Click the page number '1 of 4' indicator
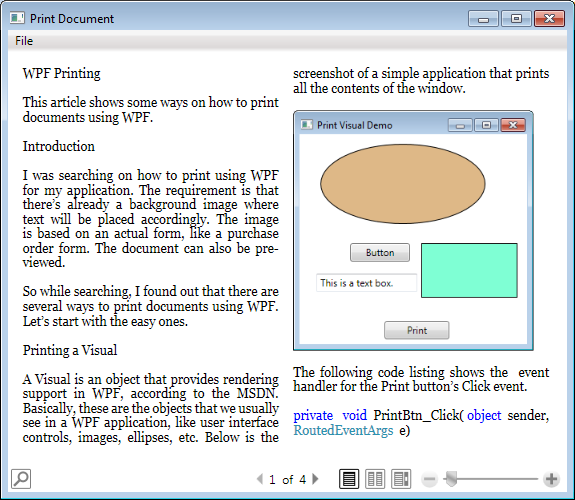The width and height of the screenshot is (575, 500). (288, 479)
